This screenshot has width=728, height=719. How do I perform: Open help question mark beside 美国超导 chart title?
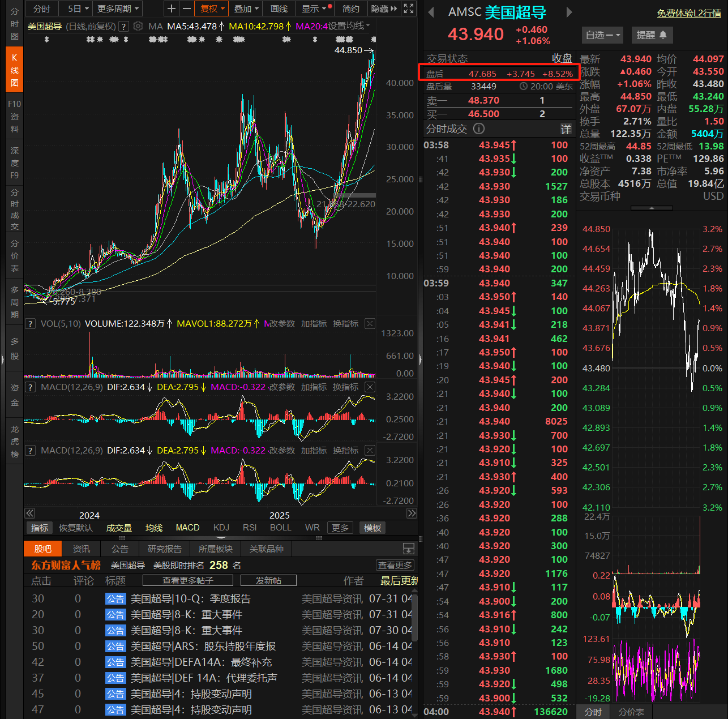[123, 26]
